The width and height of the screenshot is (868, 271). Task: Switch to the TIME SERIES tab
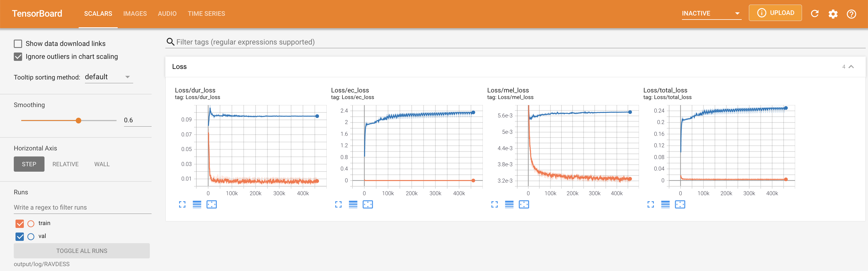pyautogui.click(x=206, y=14)
